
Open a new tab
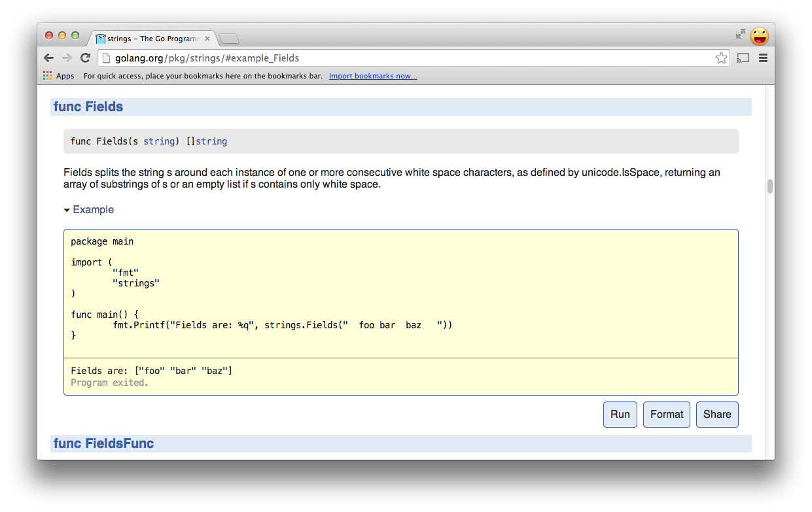pos(228,39)
